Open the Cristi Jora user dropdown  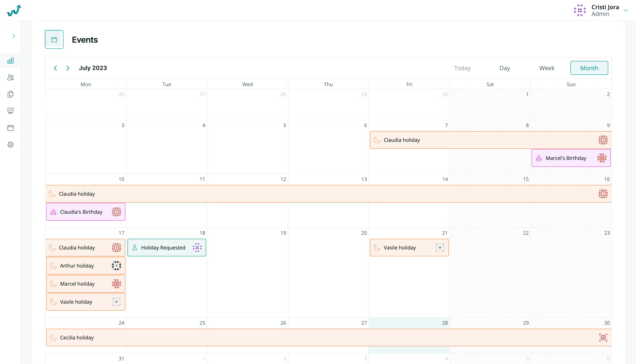click(625, 10)
